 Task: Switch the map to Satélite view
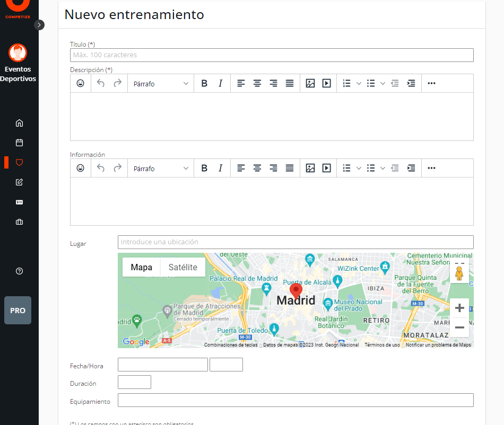pyautogui.click(x=183, y=267)
